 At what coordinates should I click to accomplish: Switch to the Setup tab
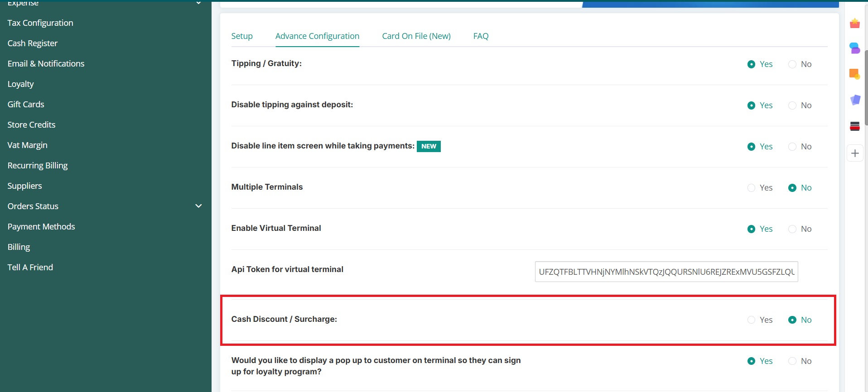pyautogui.click(x=242, y=36)
